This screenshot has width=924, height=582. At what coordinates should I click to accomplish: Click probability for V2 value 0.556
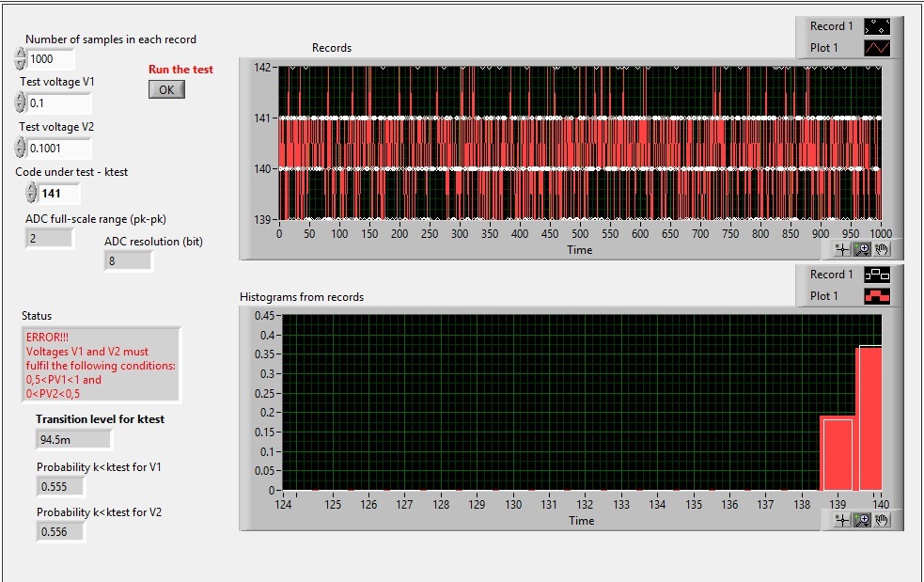(61, 532)
